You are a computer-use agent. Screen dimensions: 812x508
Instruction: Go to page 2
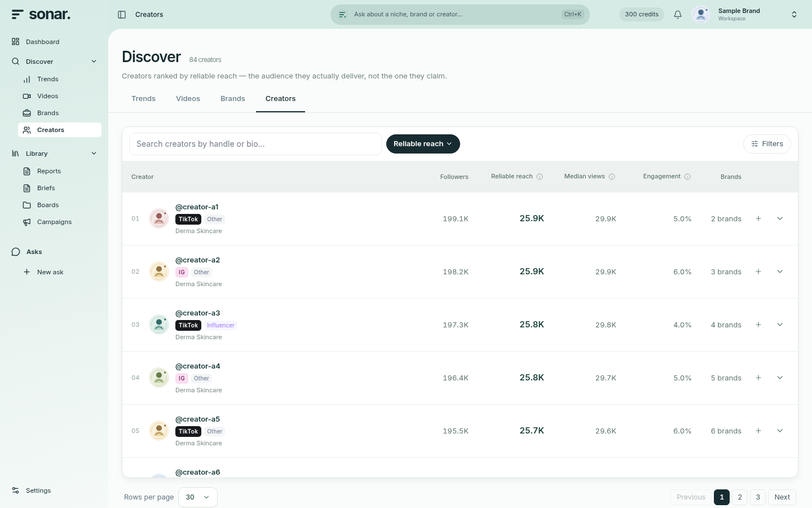[740, 497]
